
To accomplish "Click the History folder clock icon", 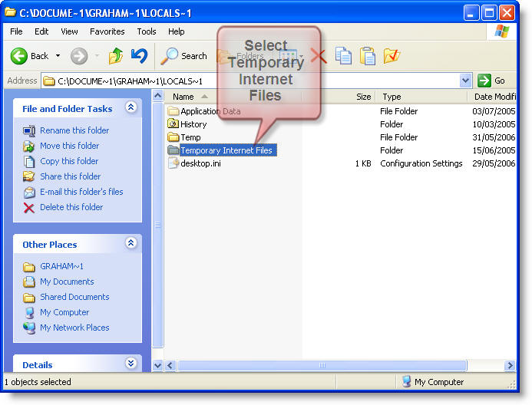I will (x=173, y=123).
